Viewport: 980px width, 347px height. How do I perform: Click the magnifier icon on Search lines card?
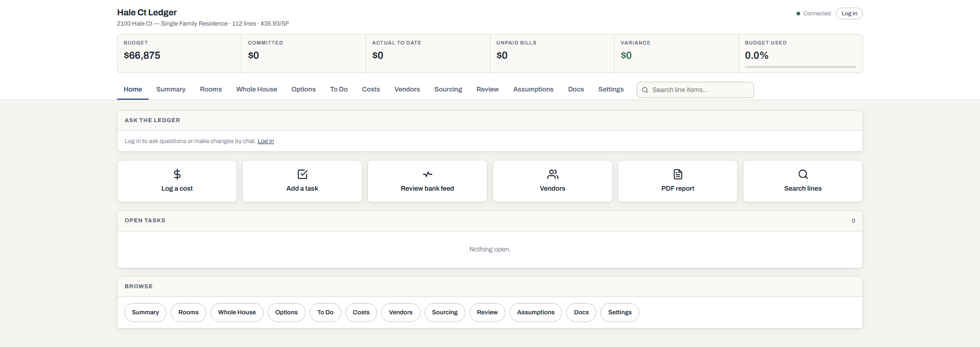pos(803,174)
